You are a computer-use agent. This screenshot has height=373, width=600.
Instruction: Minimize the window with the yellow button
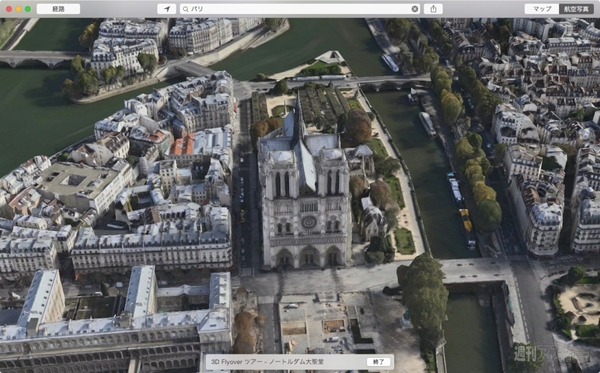[x=18, y=9]
